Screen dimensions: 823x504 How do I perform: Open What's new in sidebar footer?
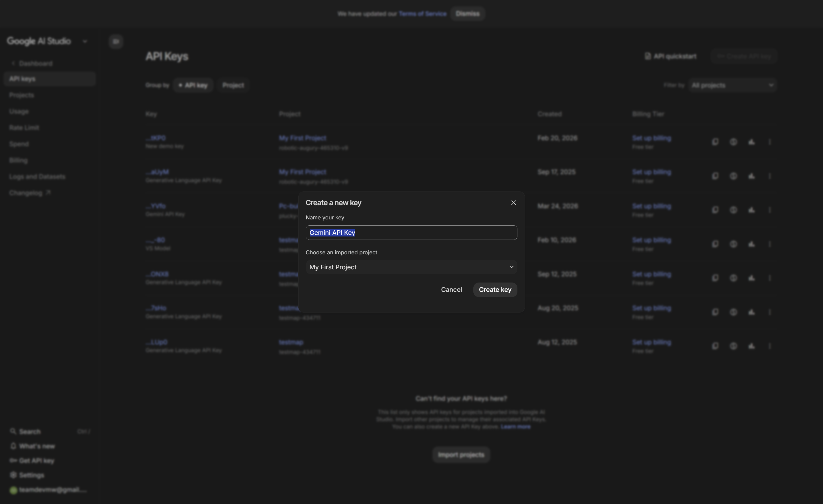click(x=32, y=446)
